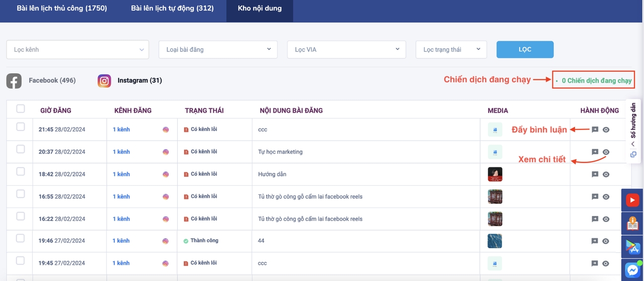Open the 'Lọc kênh' dropdown
The height and width of the screenshot is (281, 644).
pos(77,50)
